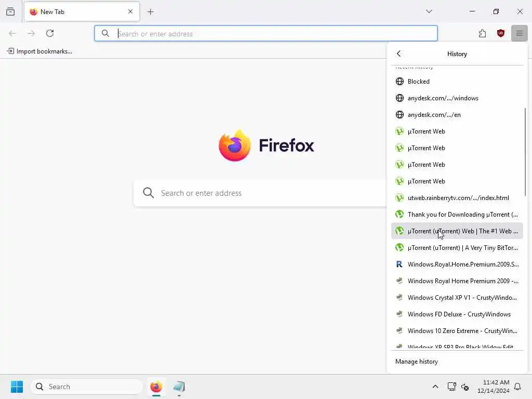Open the notifications bell icon
This screenshot has width=532, height=399.
(517, 387)
